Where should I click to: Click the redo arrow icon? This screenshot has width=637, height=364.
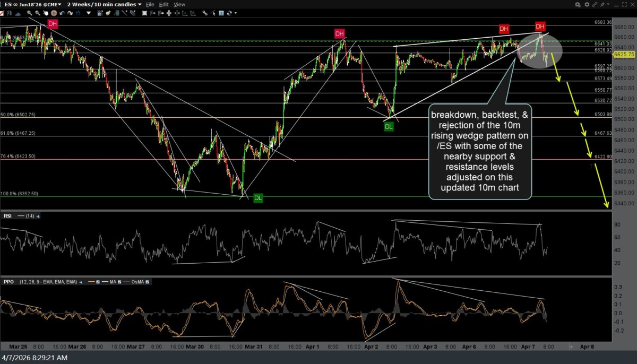pos(70,13)
